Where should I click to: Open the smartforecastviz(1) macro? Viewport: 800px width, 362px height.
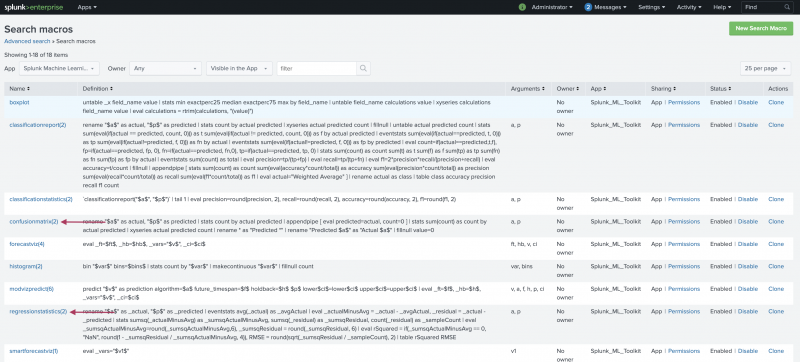pyautogui.click(x=34, y=351)
